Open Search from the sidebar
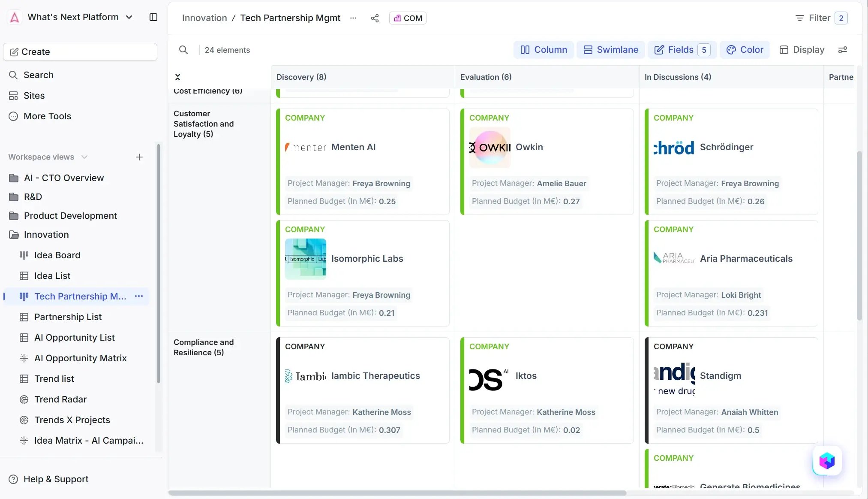 click(38, 75)
